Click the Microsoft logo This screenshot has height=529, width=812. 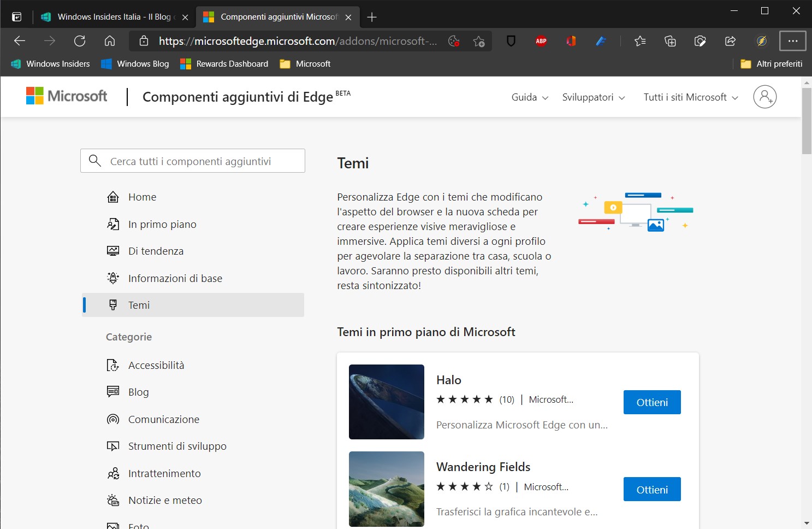click(x=67, y=96)
